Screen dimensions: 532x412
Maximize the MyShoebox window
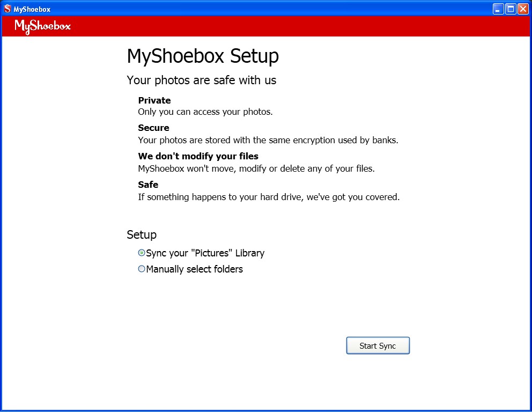pyautogui.click(x=511, y=9)
